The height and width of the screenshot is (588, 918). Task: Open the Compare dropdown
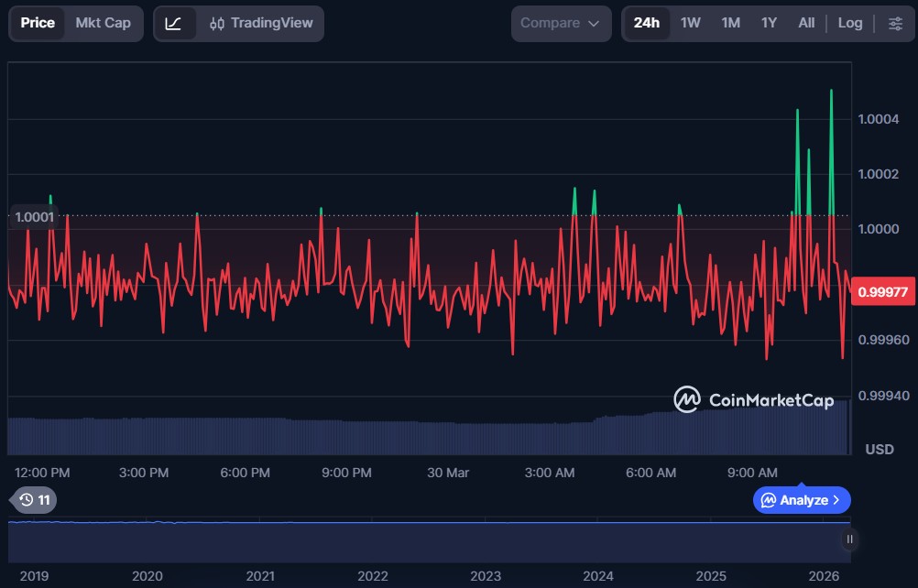click(560, 23)
